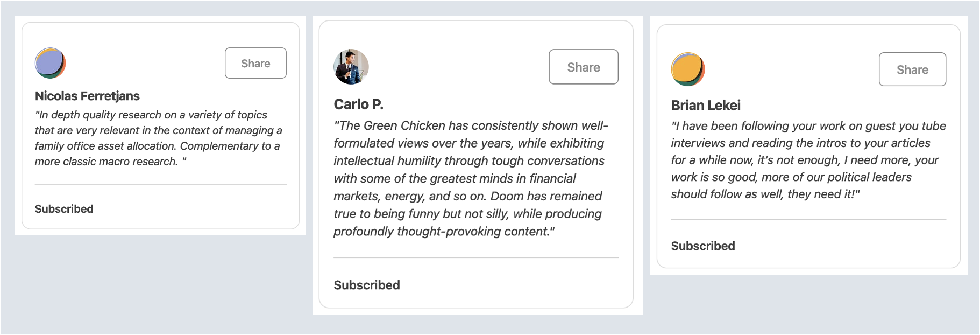Click the divider line above Carlo's Subscribed label

(475, 258)
